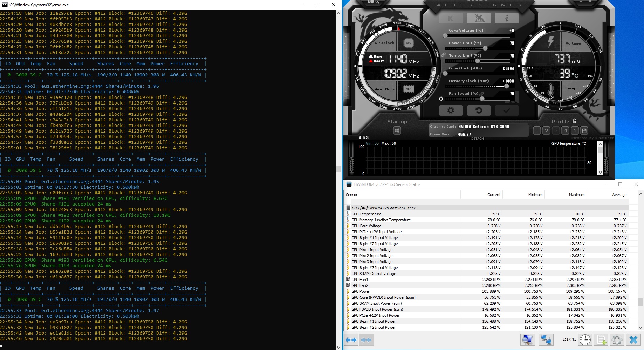Select the GPU [#0]: NVIDIA GeForce RTX 3090 row
This screenshot has height=350, width=644.
tap(487, 208)
